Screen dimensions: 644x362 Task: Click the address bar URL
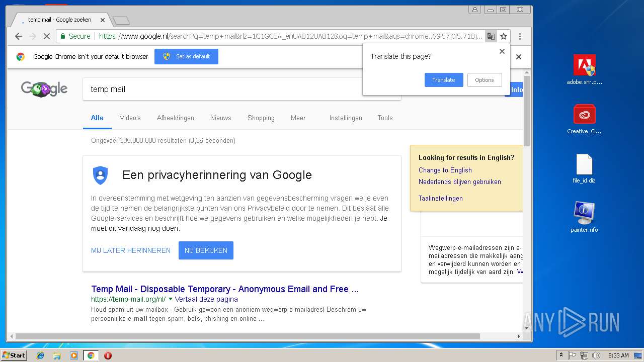[290, 36]
